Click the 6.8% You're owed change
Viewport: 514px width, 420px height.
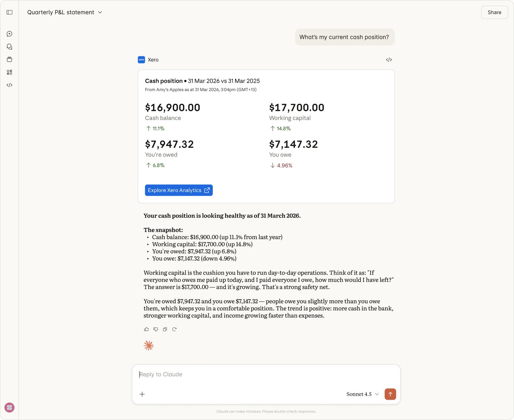[155, 165]
